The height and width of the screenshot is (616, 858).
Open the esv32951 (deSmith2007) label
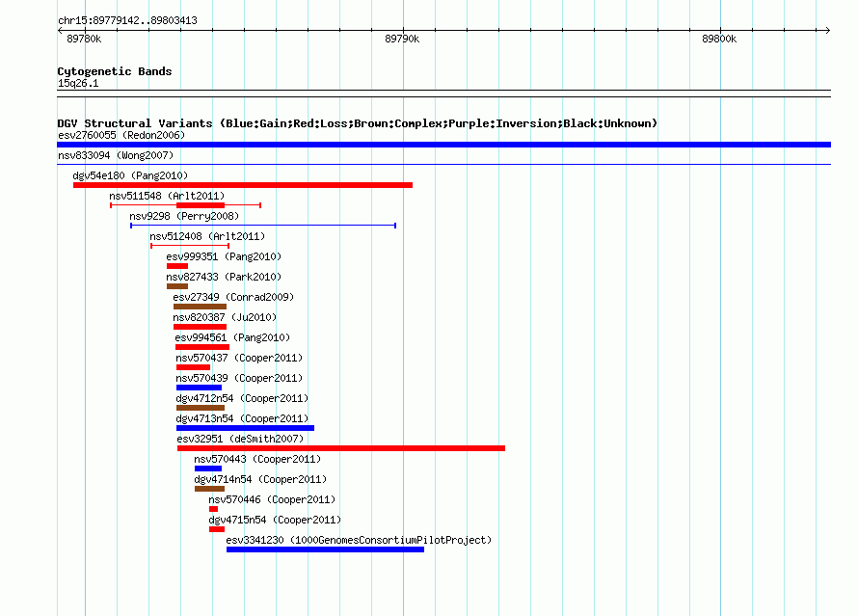point(240,439)
